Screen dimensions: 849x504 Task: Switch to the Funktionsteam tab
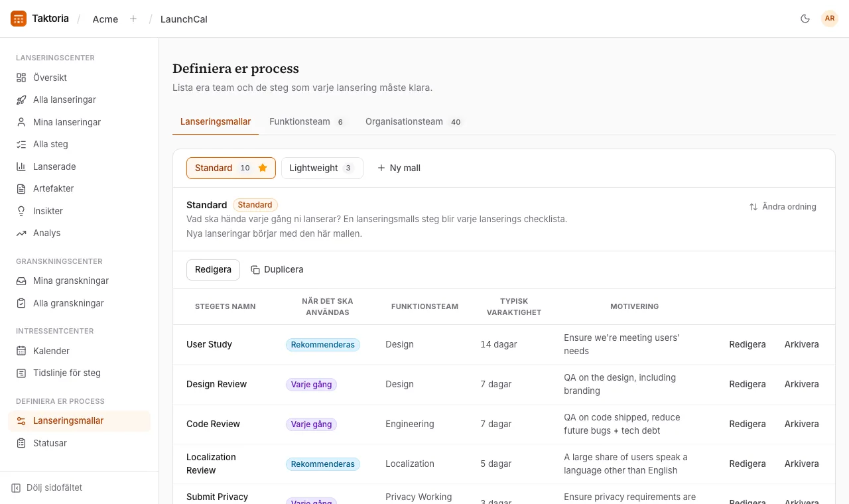(308, 121)
